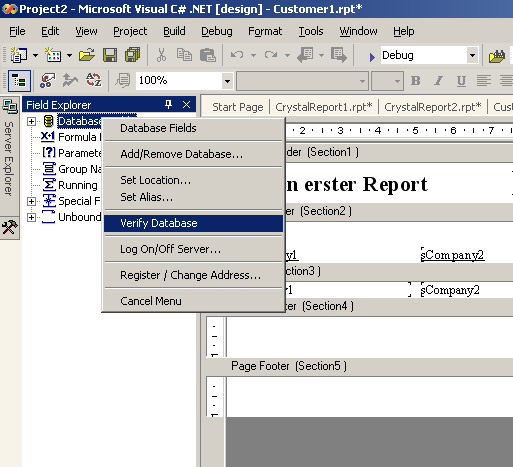Click the Paste clipboard icon
513x467 pixels.
[x=208, y=55]
